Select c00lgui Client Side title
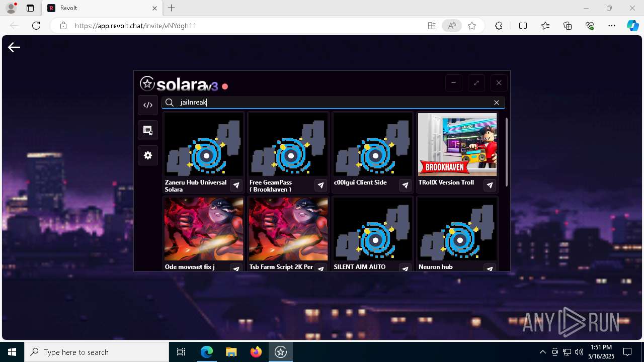The width and height of the screenshot is (644, 362). click(360, 183)
